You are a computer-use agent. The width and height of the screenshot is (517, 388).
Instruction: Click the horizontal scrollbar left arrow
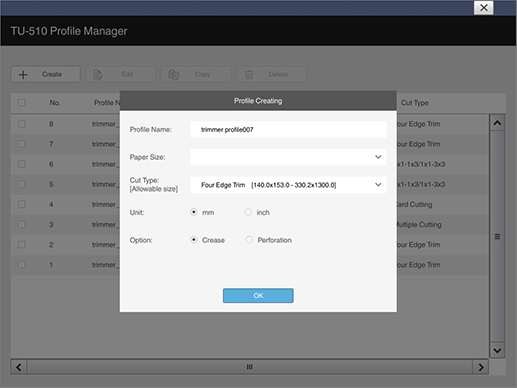tap(19, 367)
